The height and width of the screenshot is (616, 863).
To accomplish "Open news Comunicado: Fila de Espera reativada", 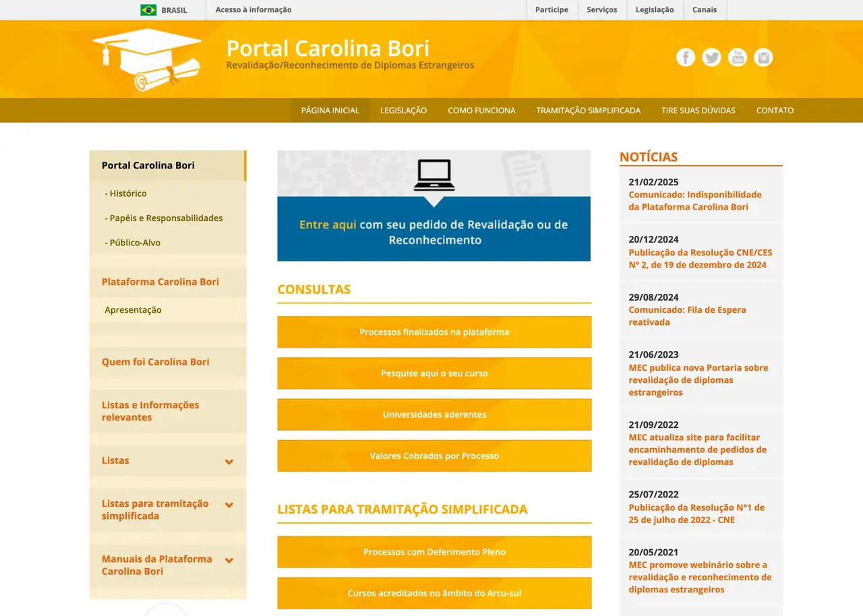I will point(688,316).
